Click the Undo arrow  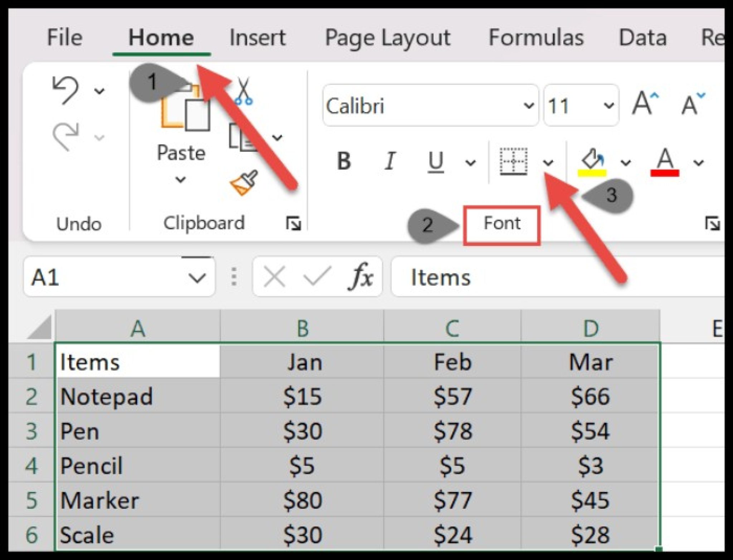tap(64, 89)
